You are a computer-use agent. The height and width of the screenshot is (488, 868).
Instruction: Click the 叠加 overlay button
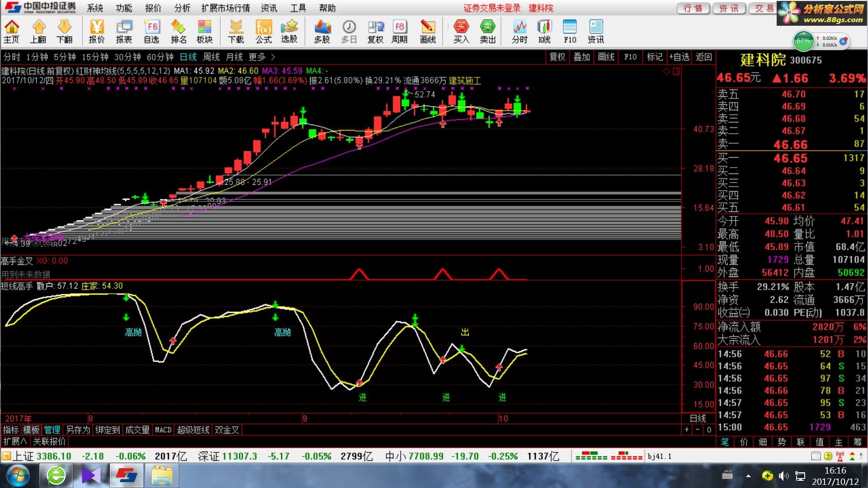[x=582, y=57]
